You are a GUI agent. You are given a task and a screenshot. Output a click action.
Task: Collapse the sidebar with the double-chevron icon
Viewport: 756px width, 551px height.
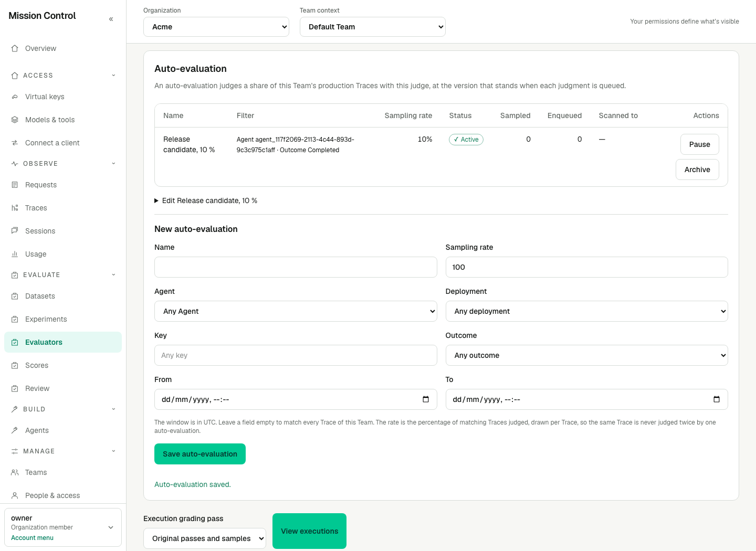(x=111, y=19)
